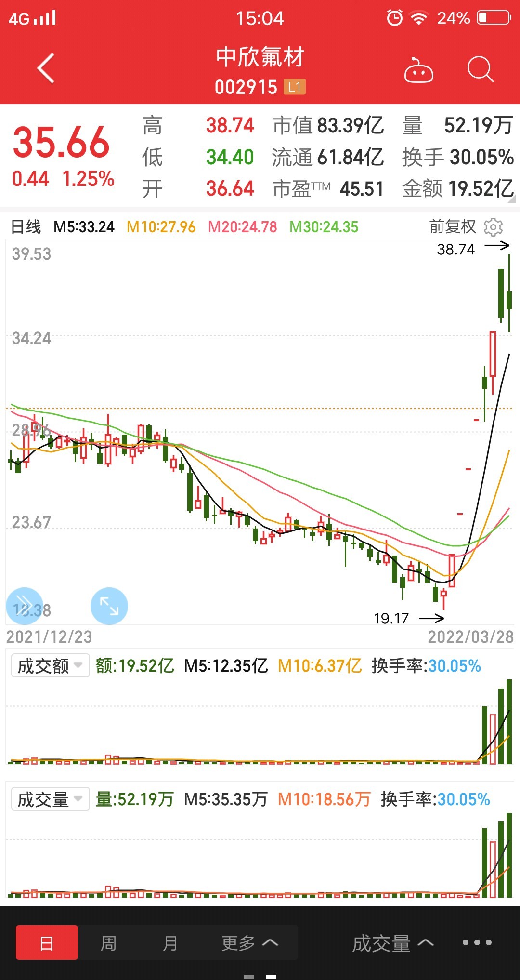
Task: Switch 前复权 adjustment mode
Action: [453, 226]
